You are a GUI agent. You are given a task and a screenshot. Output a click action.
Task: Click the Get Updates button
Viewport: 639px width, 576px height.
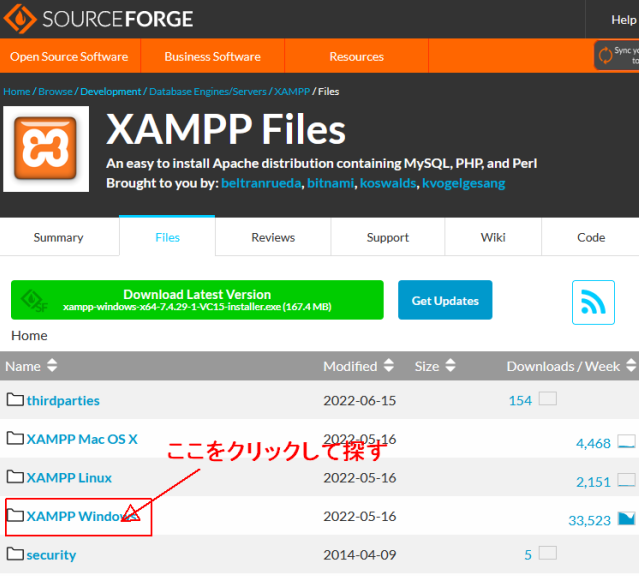click(445, 300)
